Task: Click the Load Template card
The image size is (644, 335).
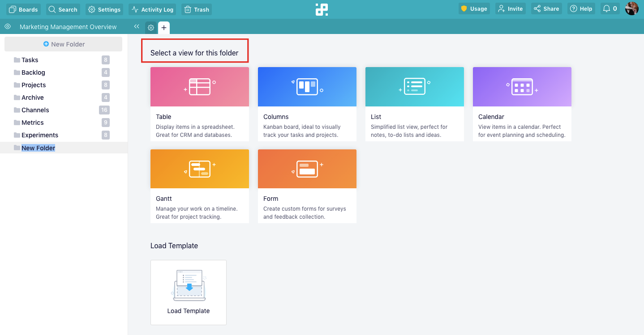Action: coord(189,293)
